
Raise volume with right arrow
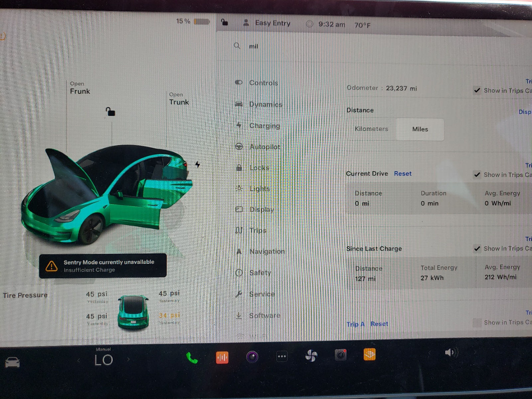tap(475, 352)
